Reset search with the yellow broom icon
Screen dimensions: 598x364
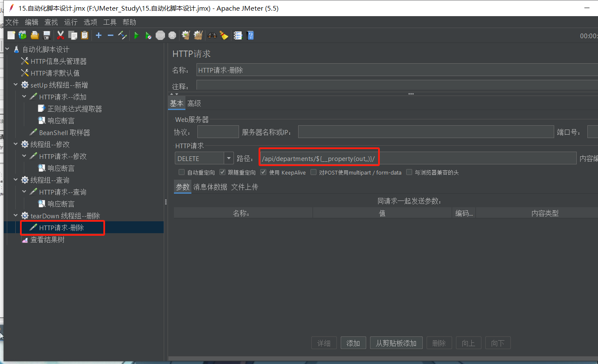(224, 35)
